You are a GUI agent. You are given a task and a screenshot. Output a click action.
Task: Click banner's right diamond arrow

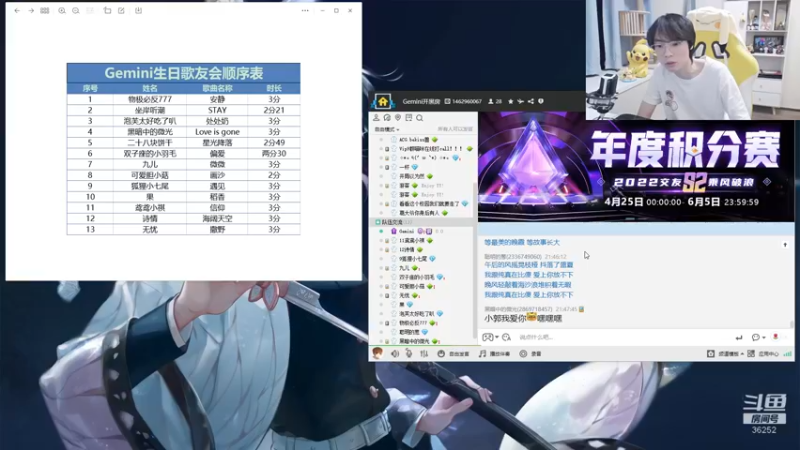767,182
